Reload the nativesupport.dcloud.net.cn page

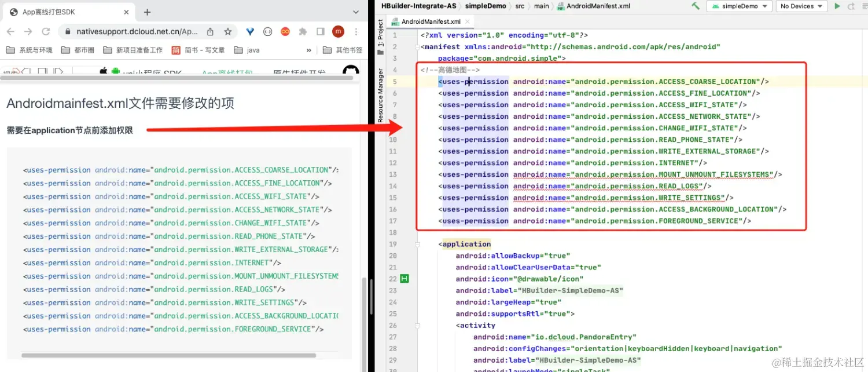45,31
